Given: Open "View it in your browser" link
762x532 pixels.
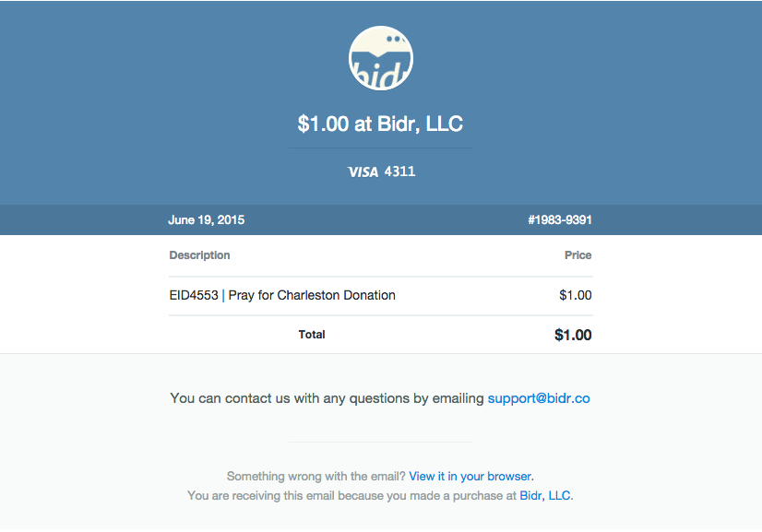Looking at the screenshot, I should tap(470, 476).
